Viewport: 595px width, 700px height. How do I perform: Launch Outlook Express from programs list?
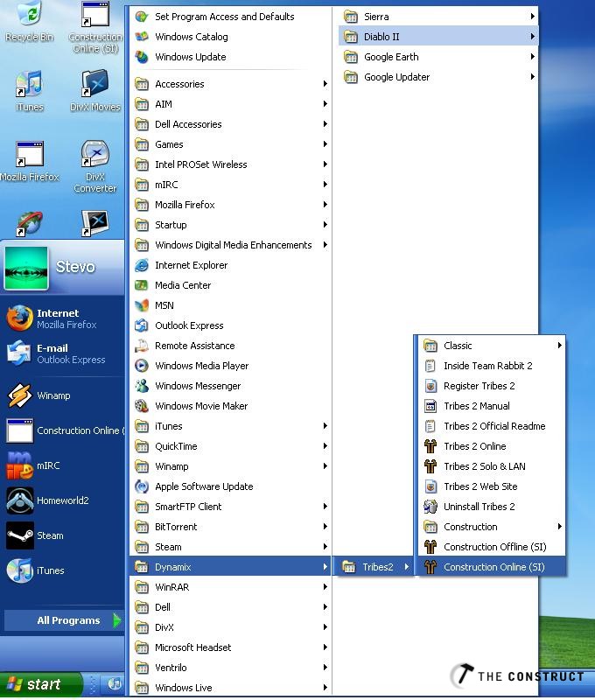point(231,325)
